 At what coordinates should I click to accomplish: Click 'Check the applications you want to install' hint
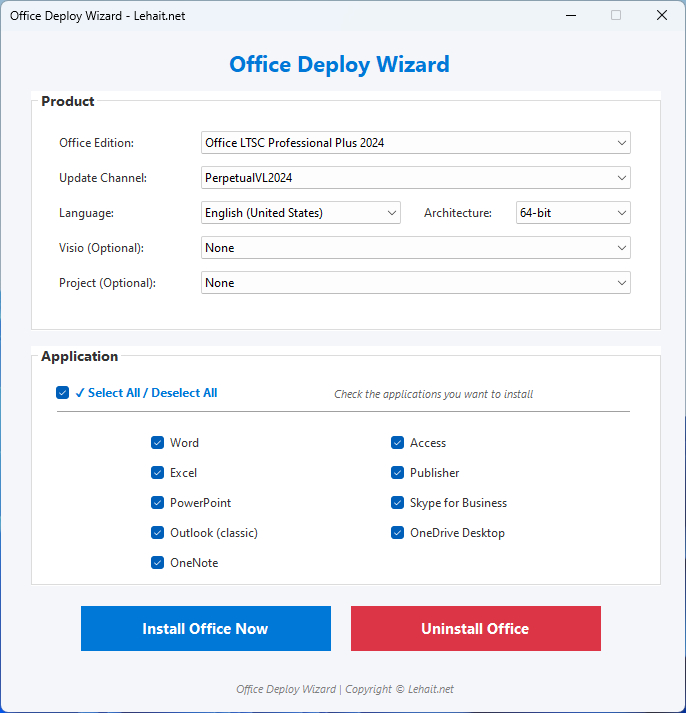point(434,394)
